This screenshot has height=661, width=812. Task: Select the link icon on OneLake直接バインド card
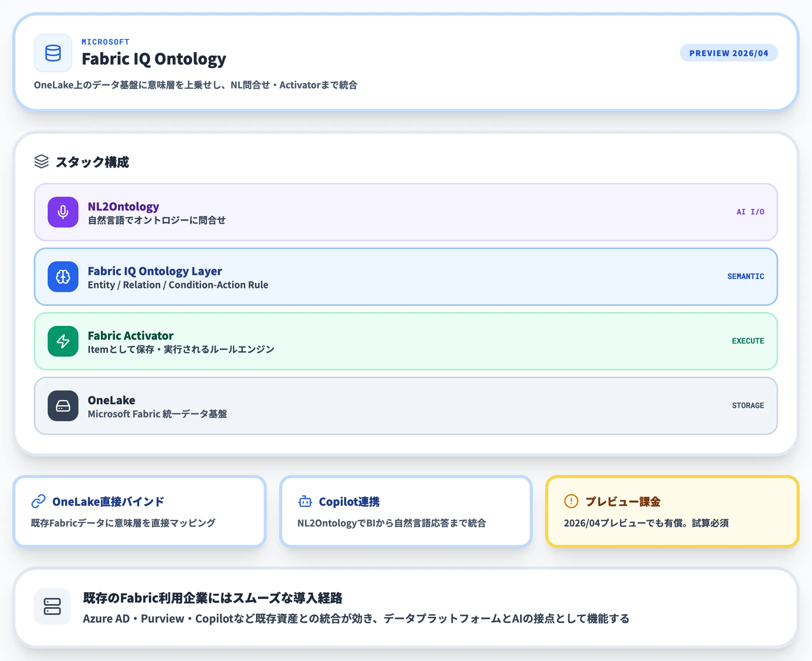[x=38, y=501]
